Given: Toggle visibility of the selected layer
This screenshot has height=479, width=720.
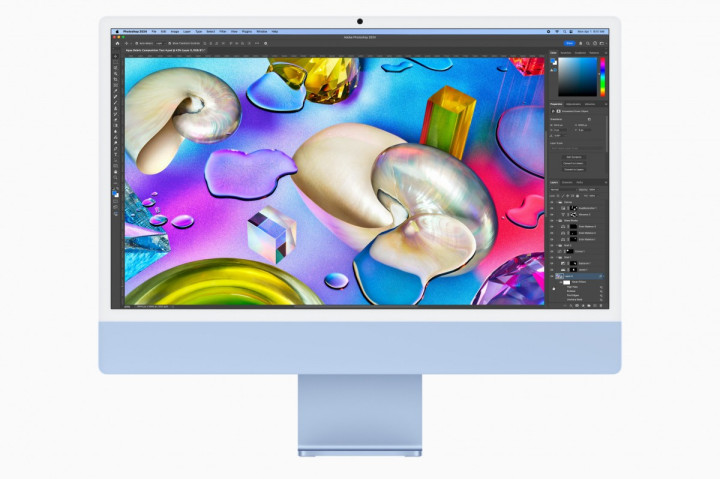Looking at the screenshot, I should click(551, 275).
